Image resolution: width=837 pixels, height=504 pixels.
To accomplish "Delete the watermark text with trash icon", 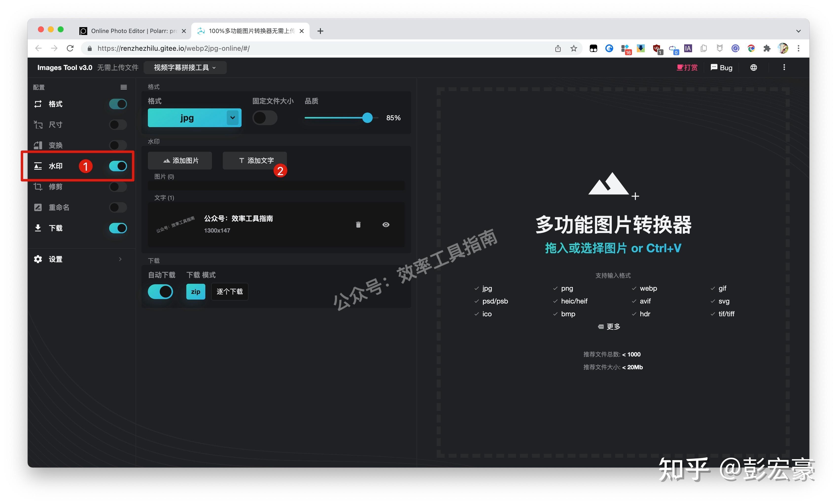I will click(x=358, y=224).
